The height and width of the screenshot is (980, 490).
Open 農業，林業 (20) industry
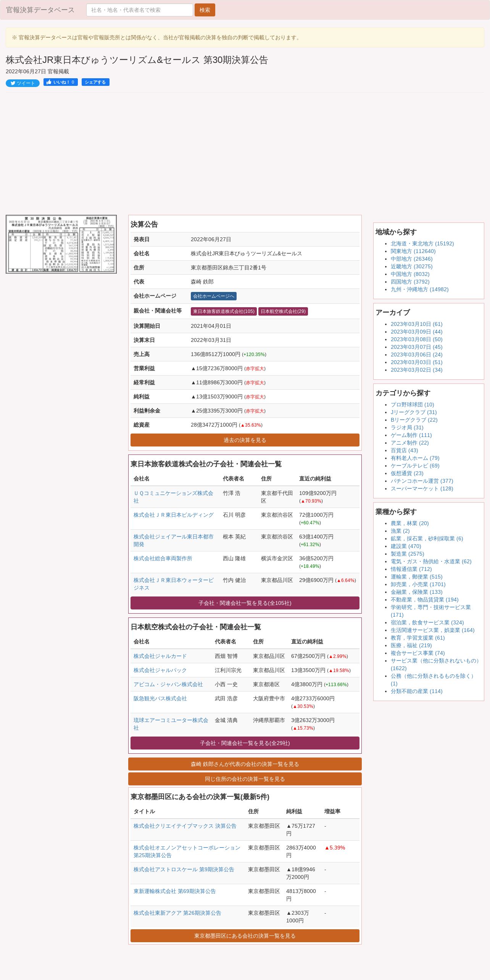click(x=409, y=523)
